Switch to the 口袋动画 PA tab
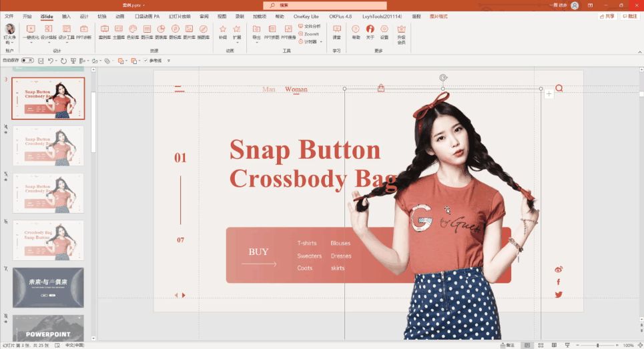Image resolution: width=644 pixels, height=349 pixels. tap(147, 17)
